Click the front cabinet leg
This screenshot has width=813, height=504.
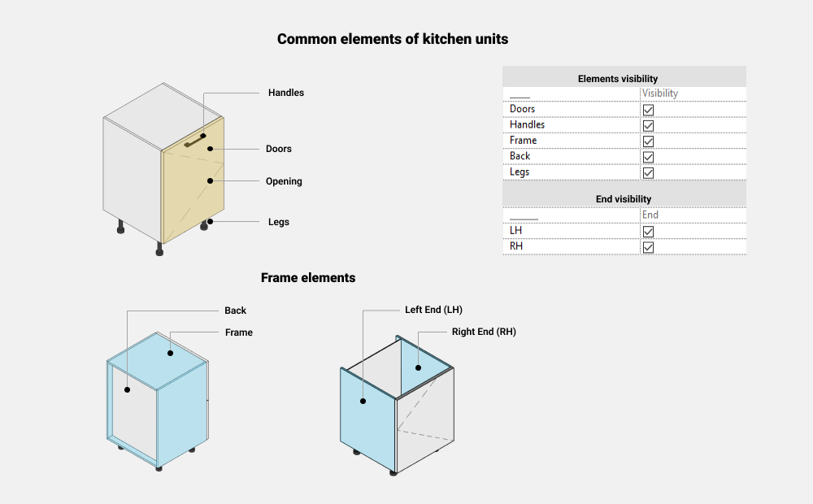coord(159,250)
